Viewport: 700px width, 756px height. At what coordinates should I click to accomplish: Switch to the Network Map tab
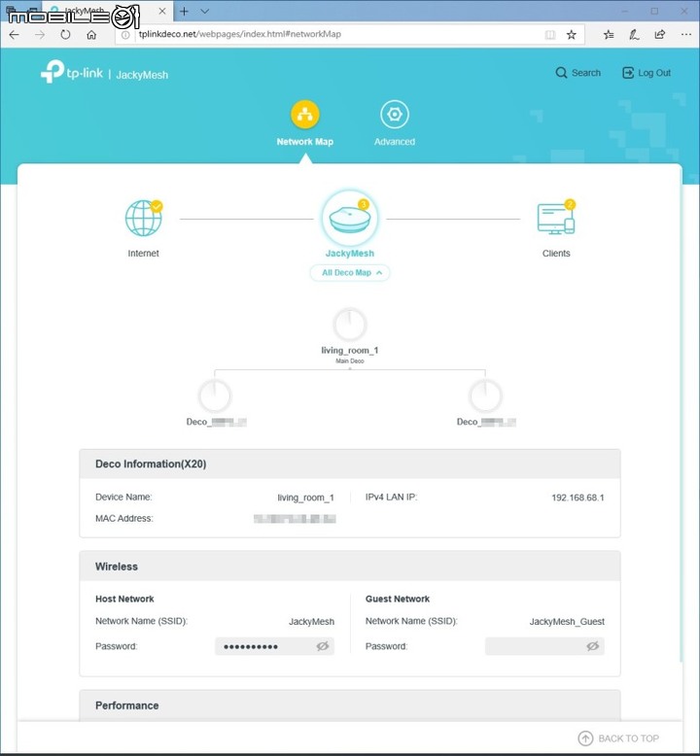coord(305,123)
